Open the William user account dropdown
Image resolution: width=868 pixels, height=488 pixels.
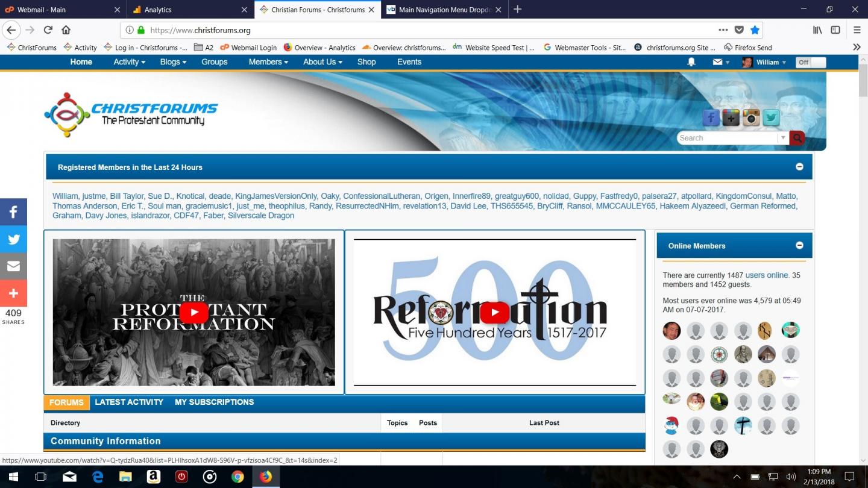[x=764, y=62]
